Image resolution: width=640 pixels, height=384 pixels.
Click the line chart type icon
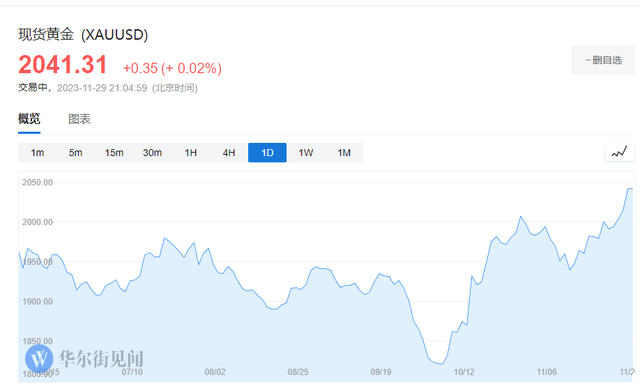(x=619, y=152)
